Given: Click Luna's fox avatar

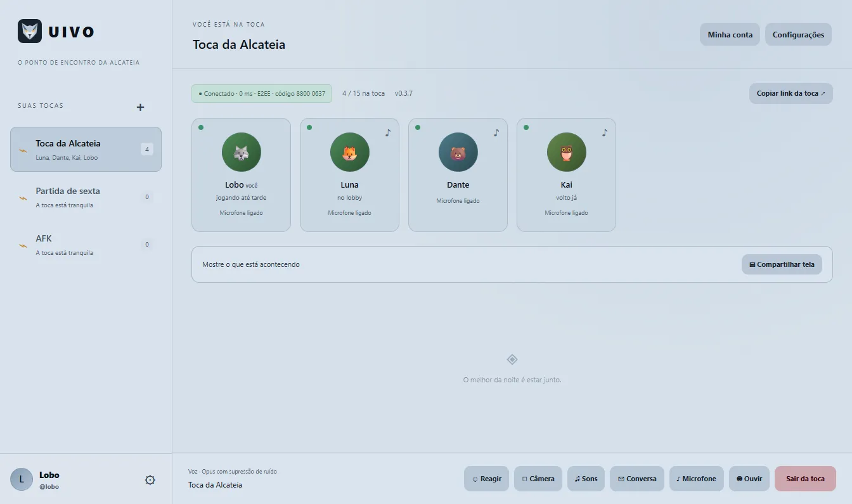Looking at the screenshot, I should (350, 152).
